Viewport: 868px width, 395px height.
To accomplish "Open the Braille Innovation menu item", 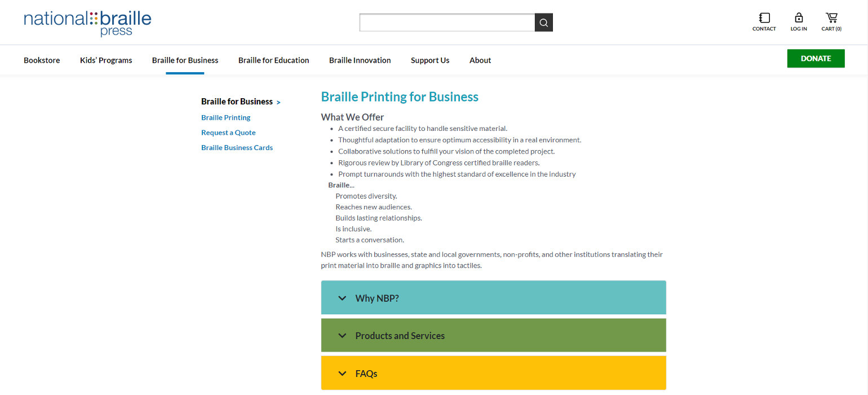I will [360, 60].
